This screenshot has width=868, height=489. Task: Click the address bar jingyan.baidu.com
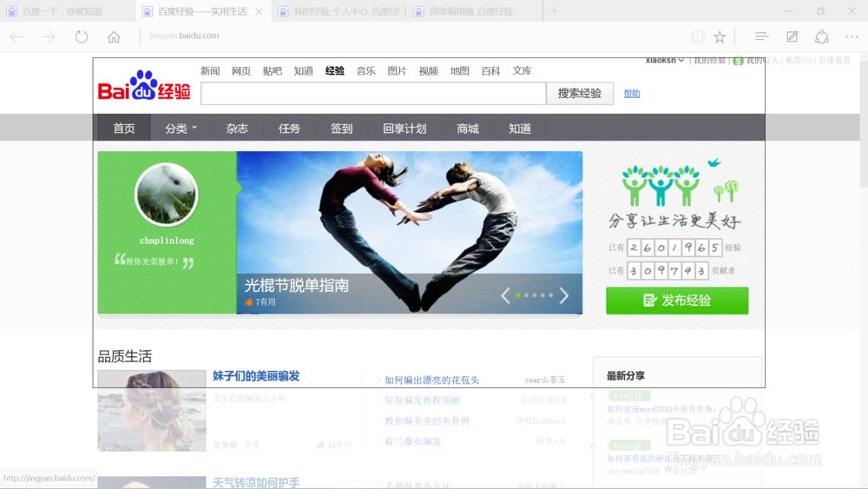tap(184, 36)
